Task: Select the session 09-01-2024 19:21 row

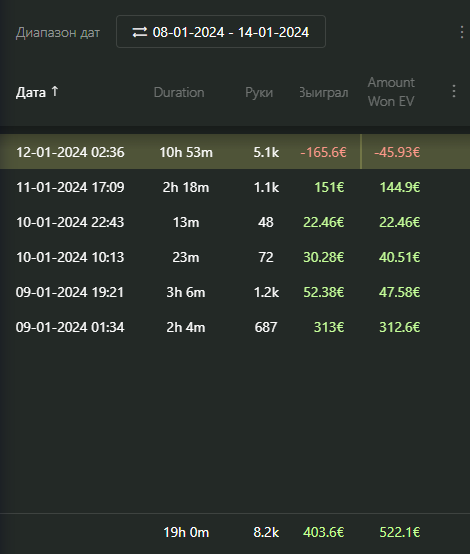Action: pos(235,292)
